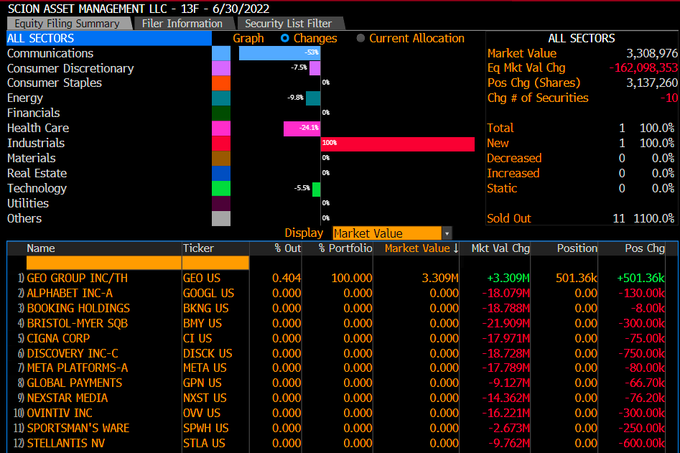Open the CIGNA CORP holding
Screen dimensions: 680x453
tap(58, 338)
